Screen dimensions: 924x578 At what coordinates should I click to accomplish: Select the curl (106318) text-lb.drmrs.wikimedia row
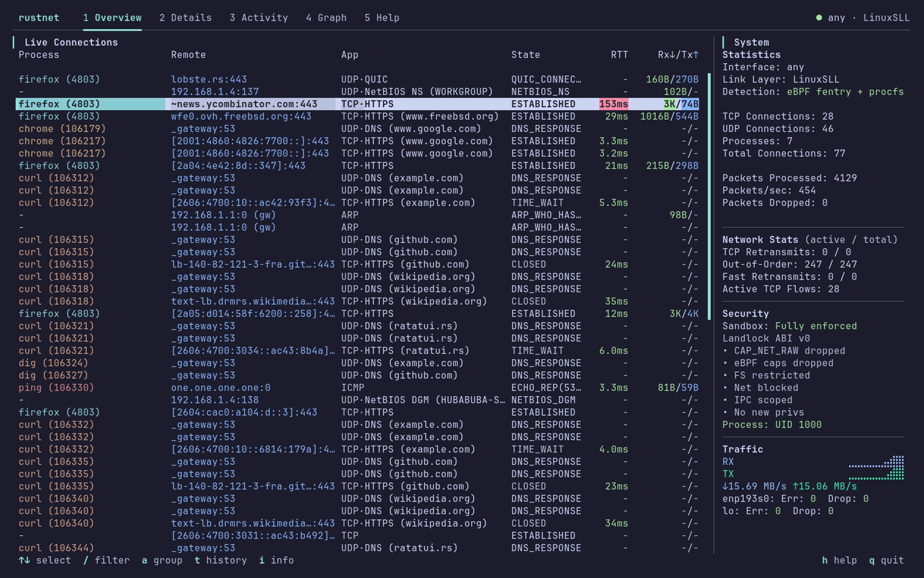click(359, 301)
